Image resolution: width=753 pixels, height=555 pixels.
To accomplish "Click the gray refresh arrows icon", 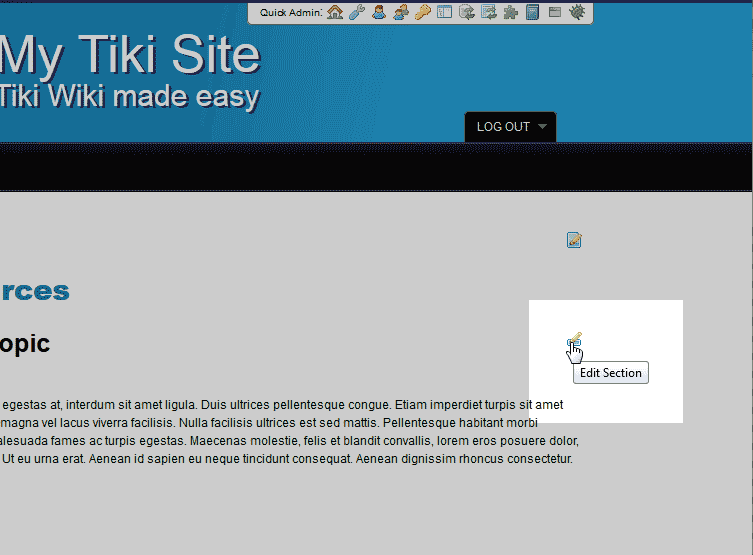I will point(467,12).
